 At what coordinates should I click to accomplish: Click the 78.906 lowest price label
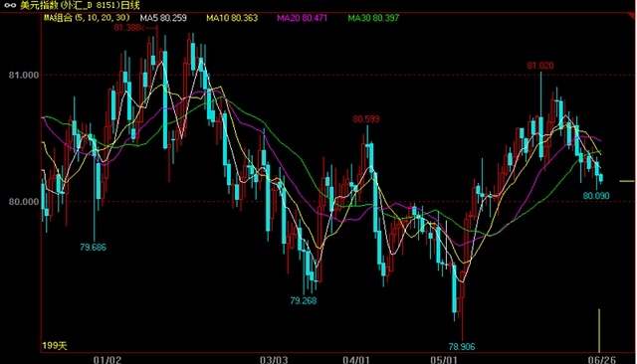462,346
